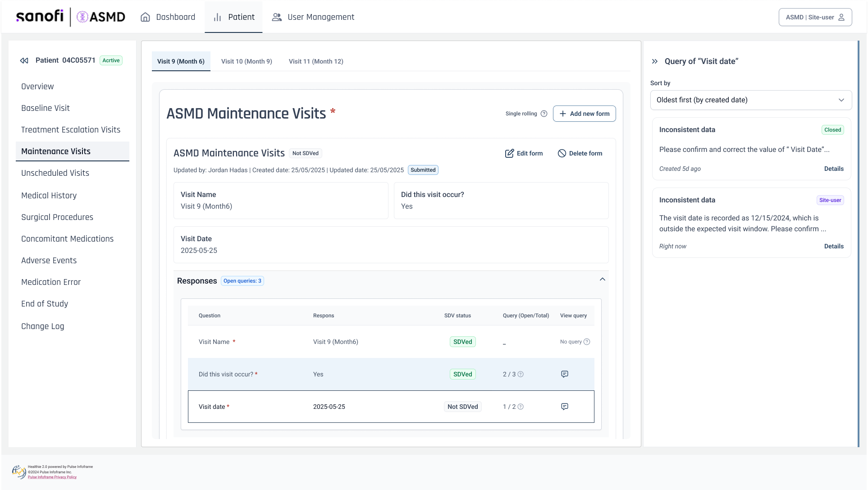
Task: Open End of Study
Action: point(45,304)
